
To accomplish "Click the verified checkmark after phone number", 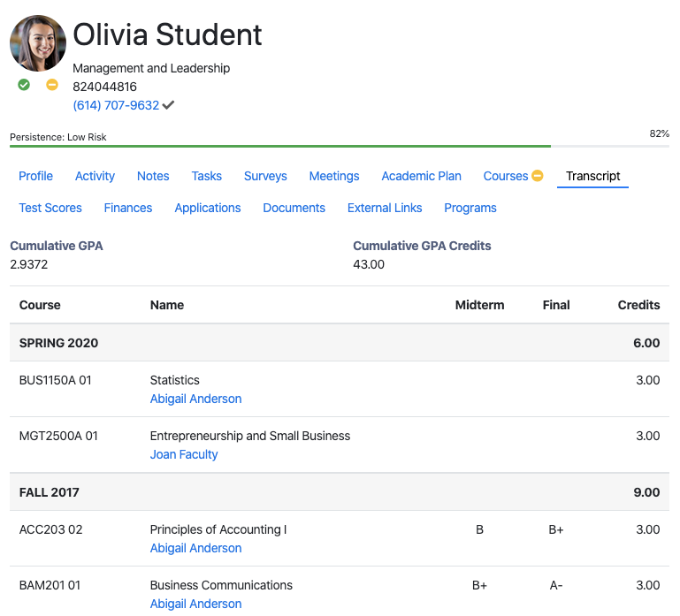I will (x=168, y=105).
